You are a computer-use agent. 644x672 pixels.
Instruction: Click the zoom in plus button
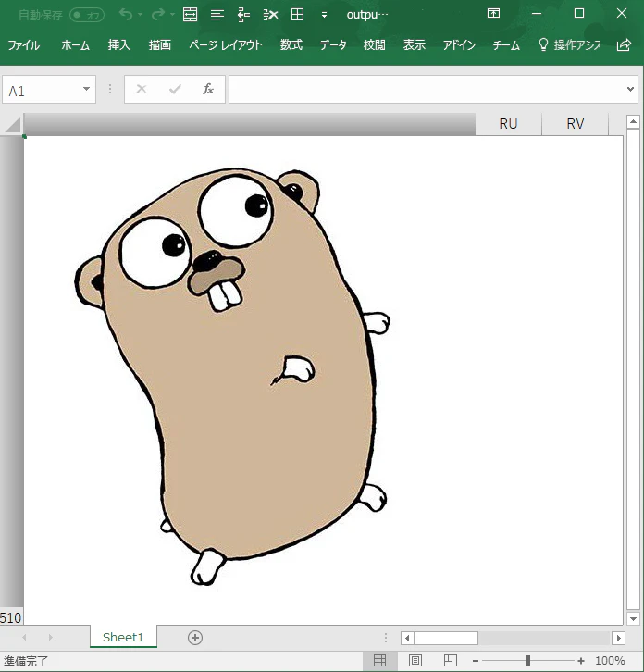click(580, 661)
